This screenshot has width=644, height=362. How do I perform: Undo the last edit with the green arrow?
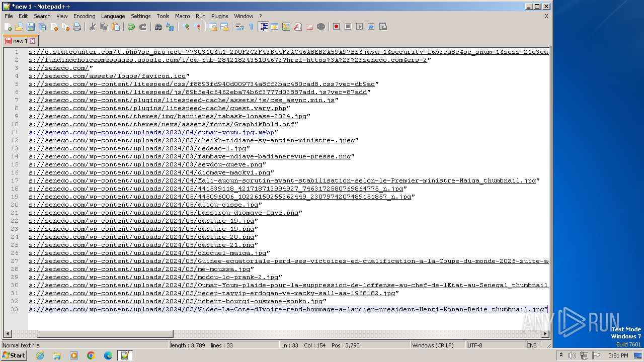[x=131, y=27]
